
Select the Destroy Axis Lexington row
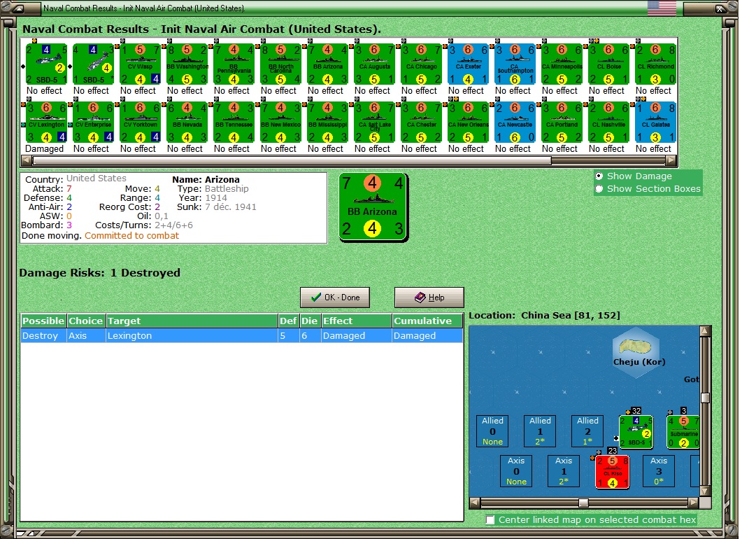coord(241,335)
